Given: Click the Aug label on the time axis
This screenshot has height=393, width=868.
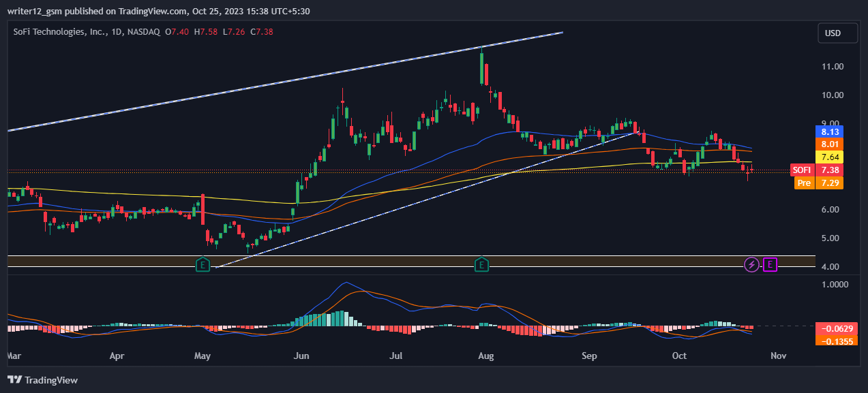Looking at the screenshot, I should pos(485,356).
